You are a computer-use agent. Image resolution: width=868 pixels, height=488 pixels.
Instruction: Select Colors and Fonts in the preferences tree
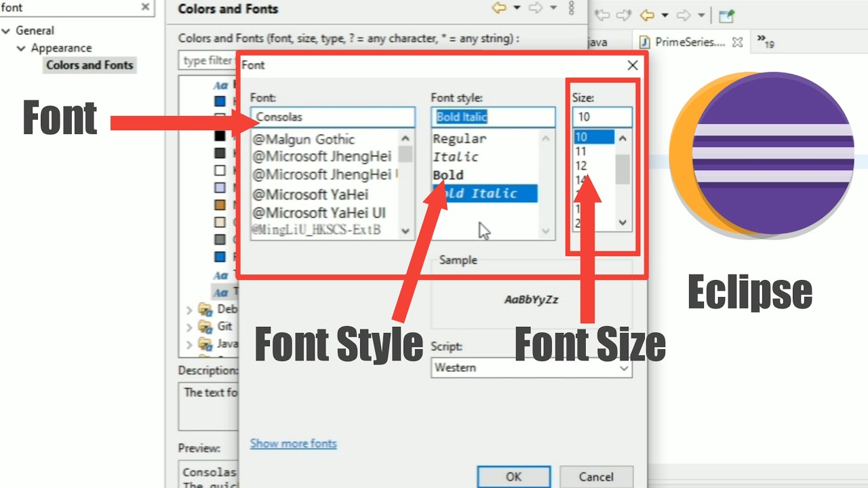click(x=90, y=65)
